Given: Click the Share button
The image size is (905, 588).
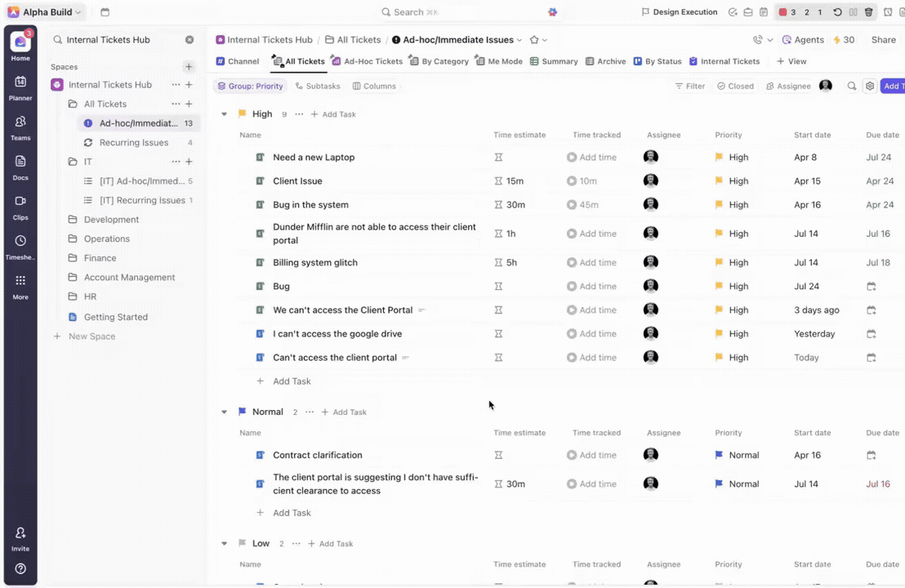Looking at the screenshot, I should tap(883, 39).
